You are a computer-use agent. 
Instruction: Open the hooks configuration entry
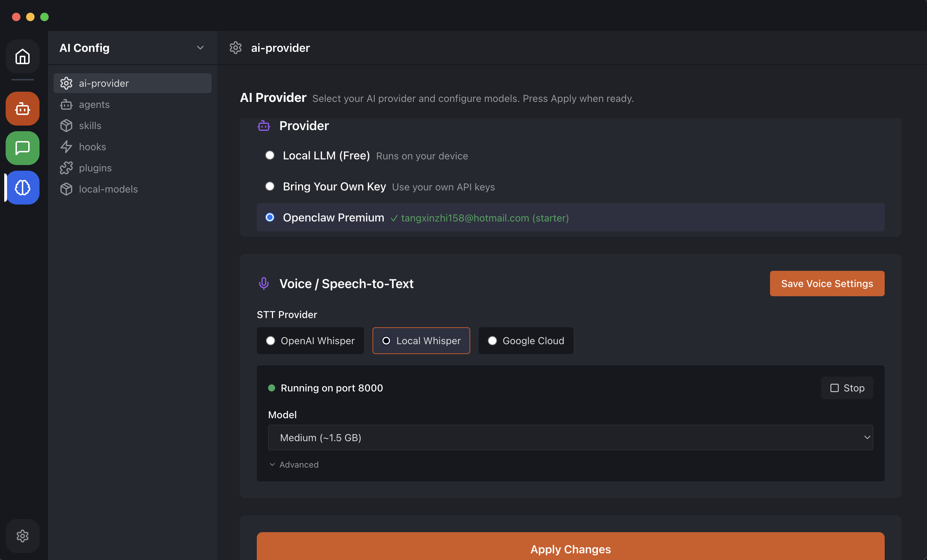(92, 147)
